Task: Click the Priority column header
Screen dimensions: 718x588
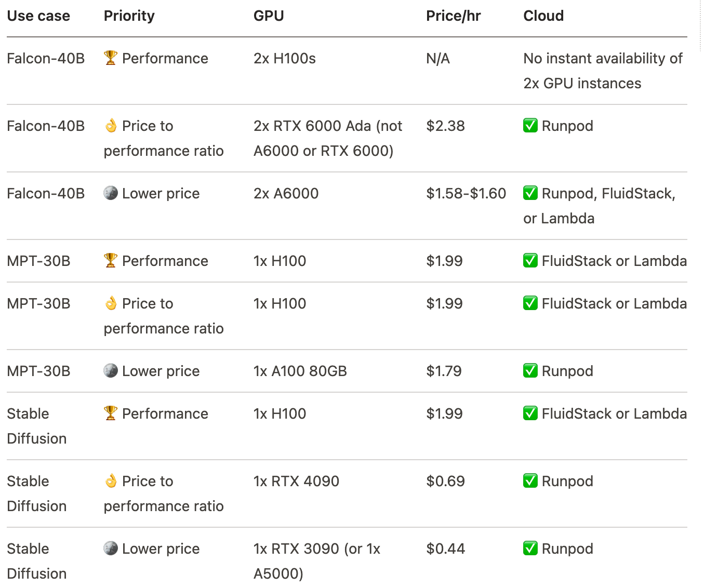Action: (x=129, y=16)
